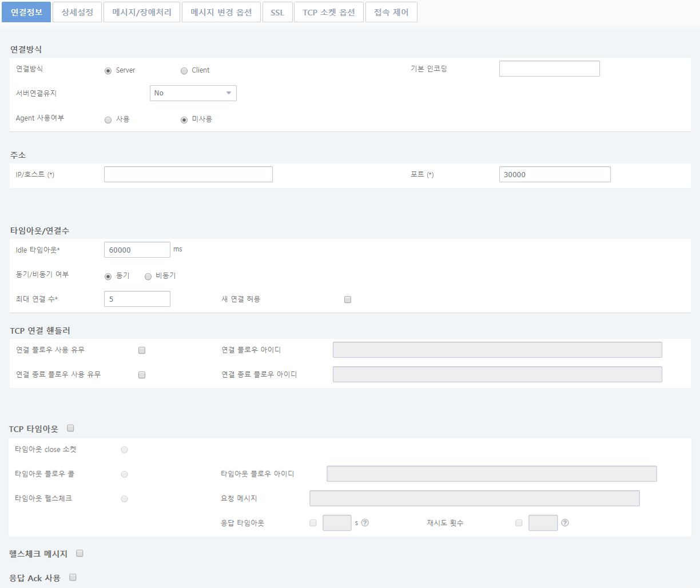Viewport: 700px width, 588px height.
Task: Check 연결 플로우 사용 유무 box
Action: click(x=142, y=350)
